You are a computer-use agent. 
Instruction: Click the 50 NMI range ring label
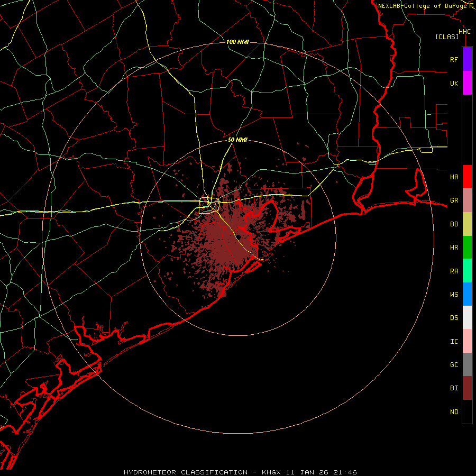coord(237,140)
